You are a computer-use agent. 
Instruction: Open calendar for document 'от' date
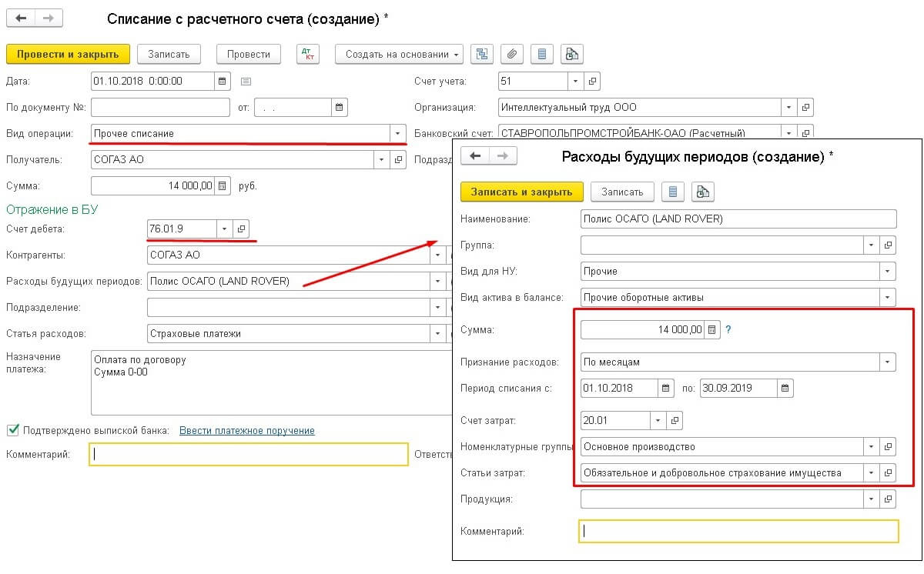click(339, 107)
